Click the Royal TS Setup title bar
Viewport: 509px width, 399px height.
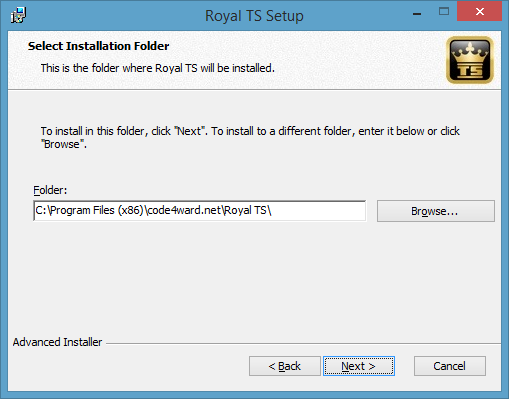254,16
